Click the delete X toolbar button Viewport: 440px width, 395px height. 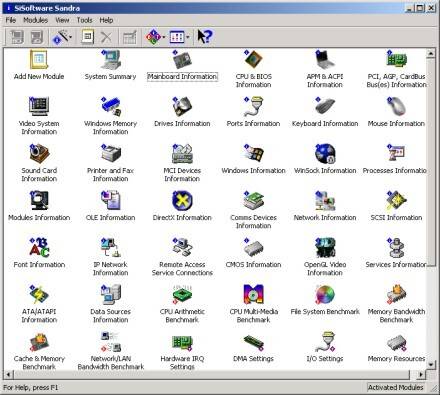point(106,37)
